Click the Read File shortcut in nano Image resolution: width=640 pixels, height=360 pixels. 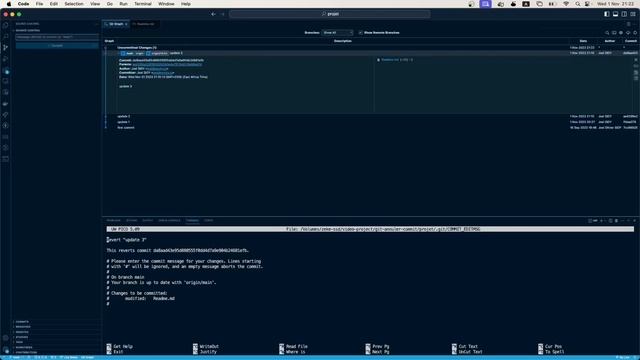293,347
